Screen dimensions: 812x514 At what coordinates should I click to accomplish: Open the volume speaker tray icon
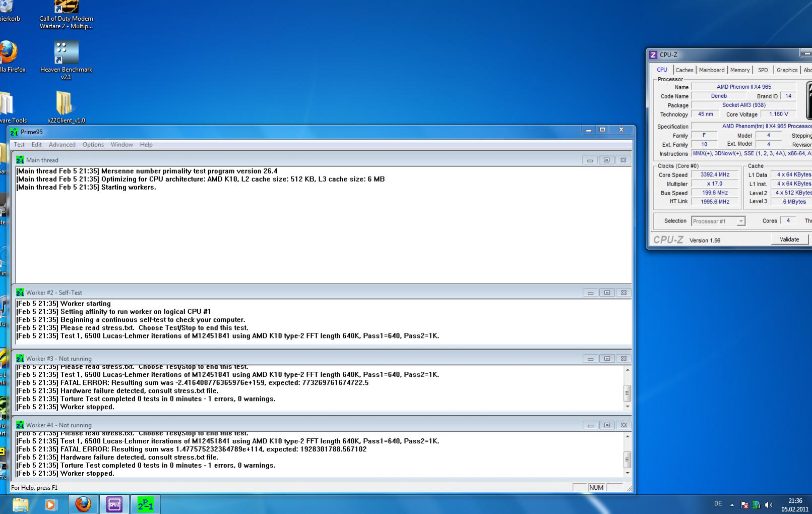pos(769,504)
